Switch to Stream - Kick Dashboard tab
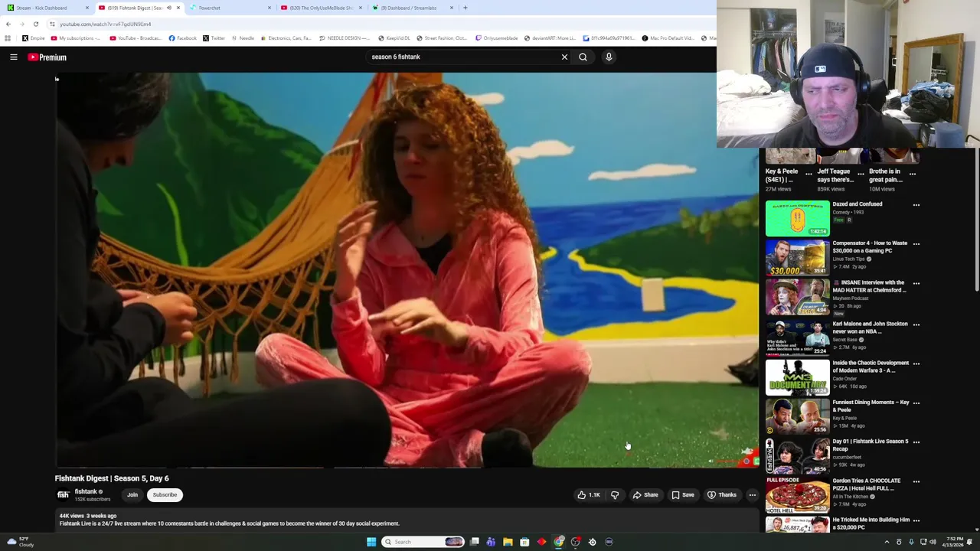The image size is (980, 551). coord(47,8)
